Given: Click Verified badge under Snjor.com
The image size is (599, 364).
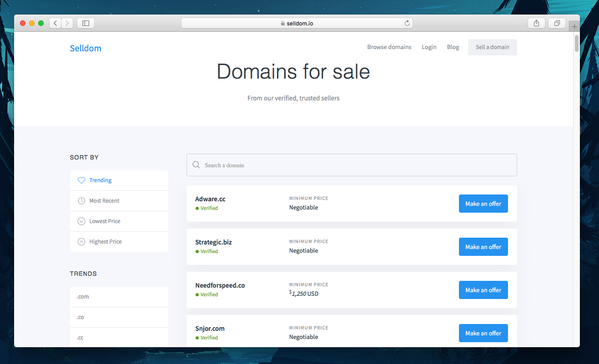Looking at the screenshot, I should (207, 338).
